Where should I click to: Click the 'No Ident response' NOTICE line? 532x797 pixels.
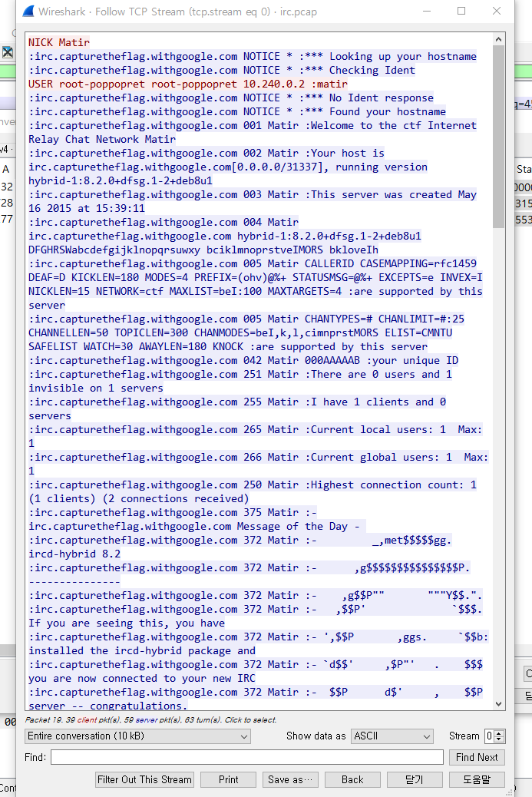pos(231,98)
